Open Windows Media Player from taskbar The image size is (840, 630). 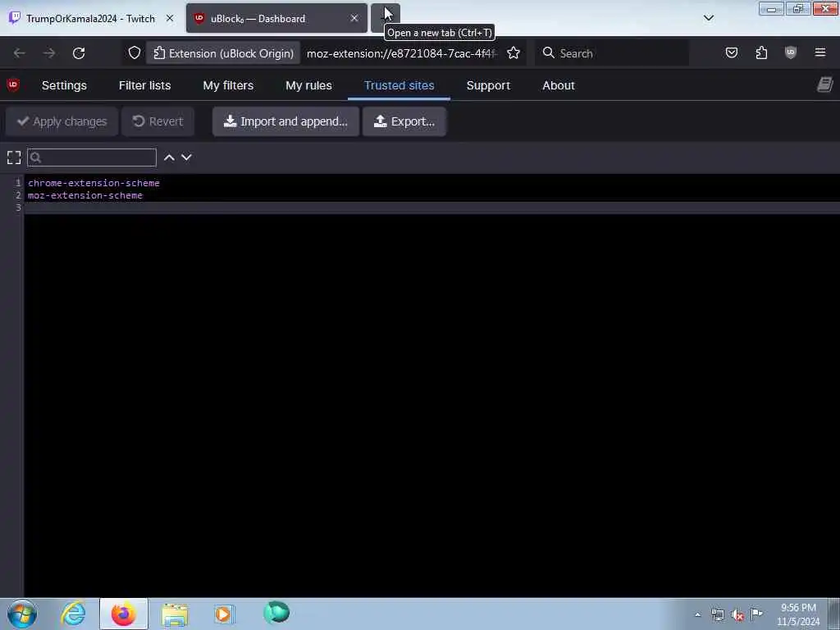coord(225,614)
